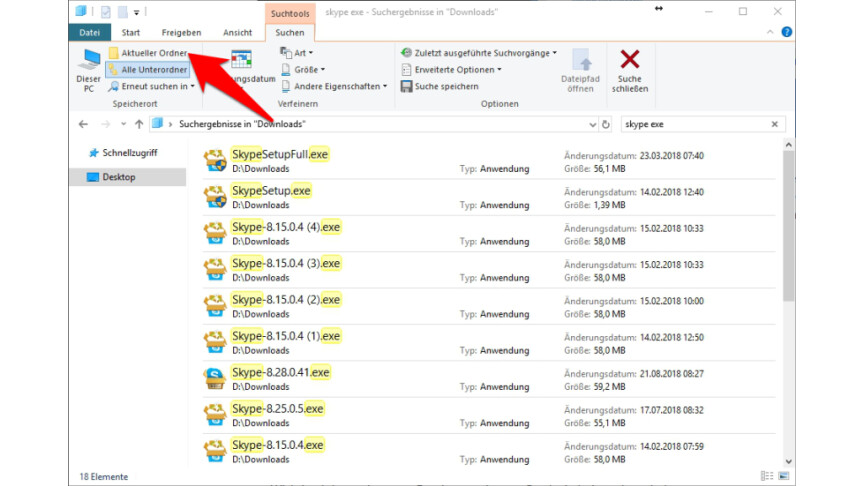Select Aktueller Ordner search scope

pyautogui.click(x=148, y=53)
